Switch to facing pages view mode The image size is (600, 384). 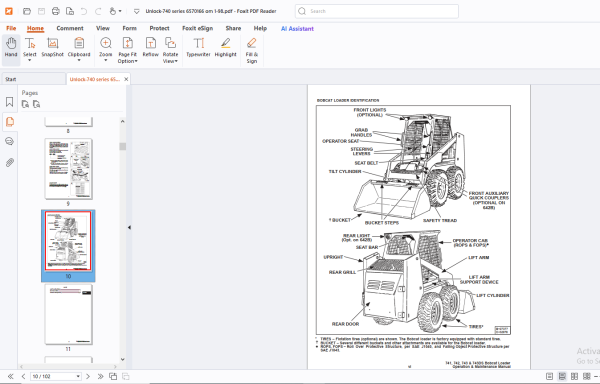click(x=574, y=376)
